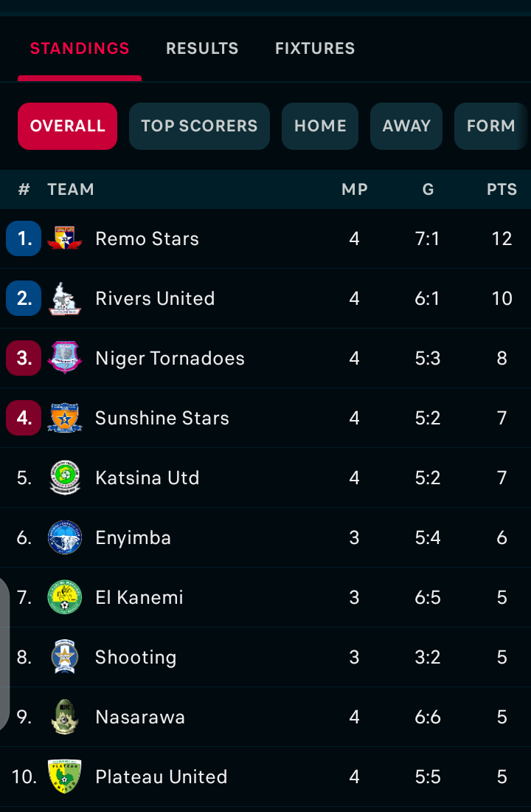
Task: Select the Niger Tornadoes badge icon
Action: pyautogui.click(x=64, y=358)
